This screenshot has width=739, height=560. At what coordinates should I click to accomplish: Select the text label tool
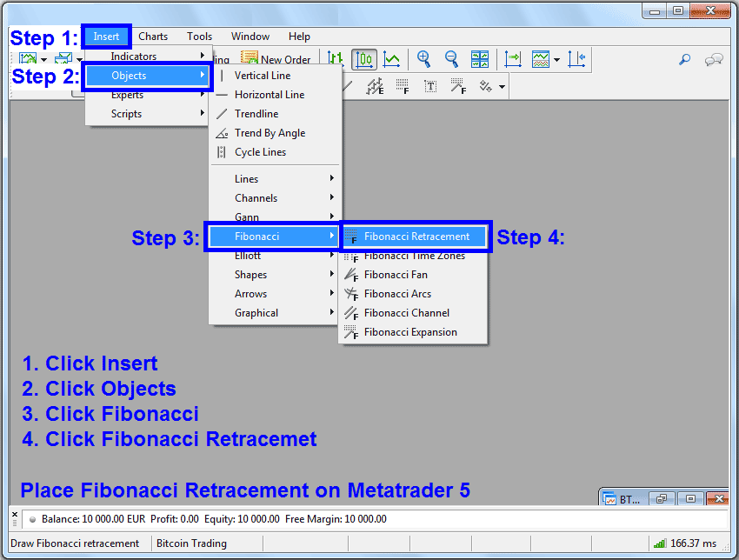point(430,87)
